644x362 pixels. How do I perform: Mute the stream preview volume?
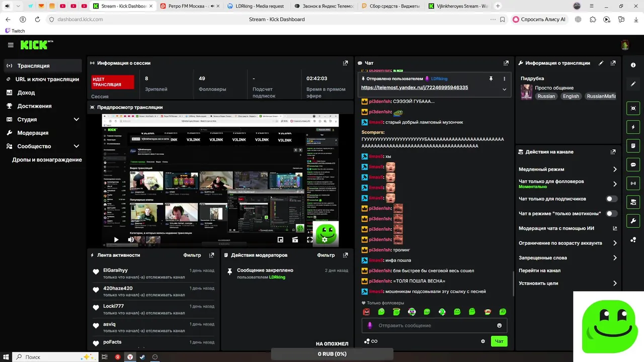click(131, 240)
